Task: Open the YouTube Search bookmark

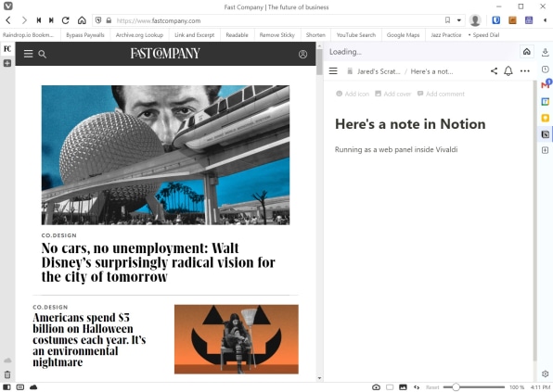Action: 356,35
